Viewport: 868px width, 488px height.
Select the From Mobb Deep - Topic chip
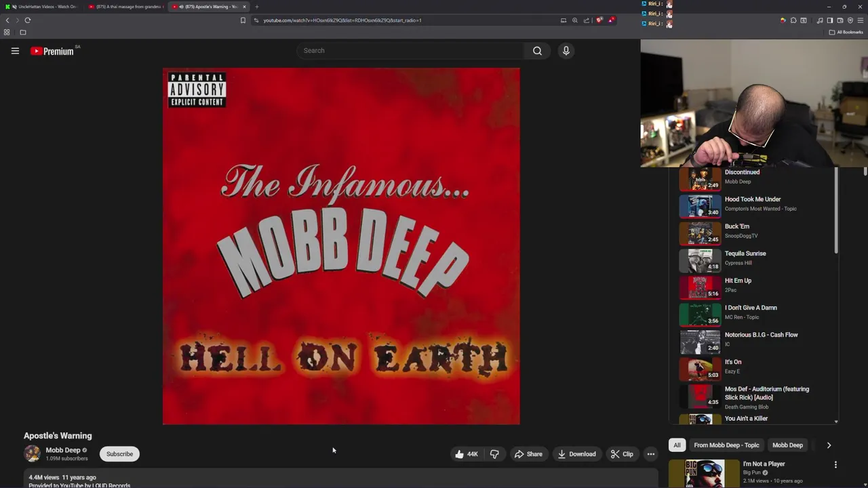point(726,445)
